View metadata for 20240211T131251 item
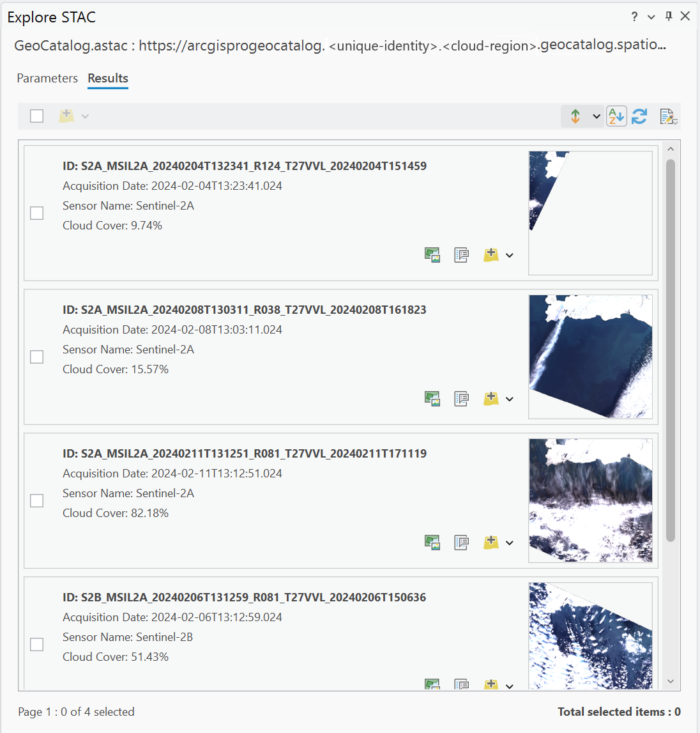The image size is (700, 733). 461,543
